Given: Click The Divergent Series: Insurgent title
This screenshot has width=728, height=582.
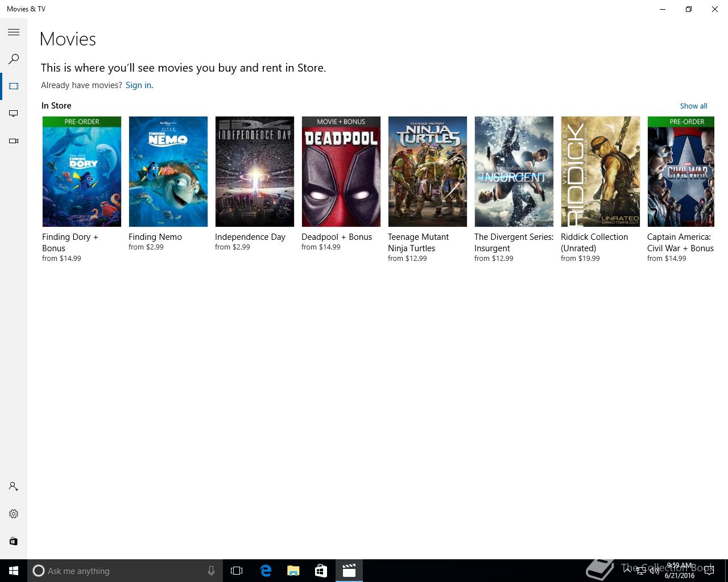Looking at the screenshot, I should (514, 243).
